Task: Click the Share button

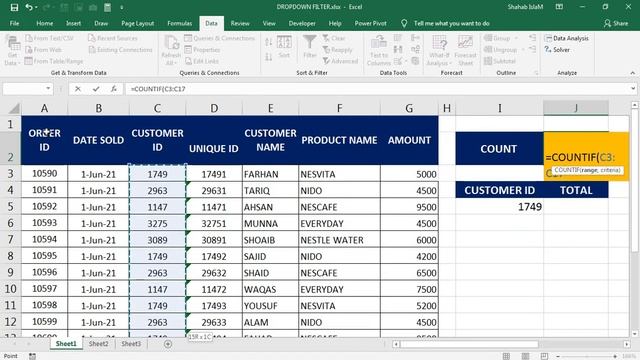Action: 616,23
